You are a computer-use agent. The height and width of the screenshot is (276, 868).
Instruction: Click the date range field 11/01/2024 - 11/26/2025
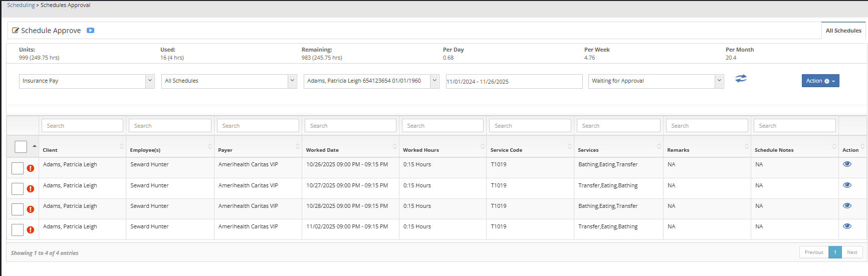click(x=514, y=82)
